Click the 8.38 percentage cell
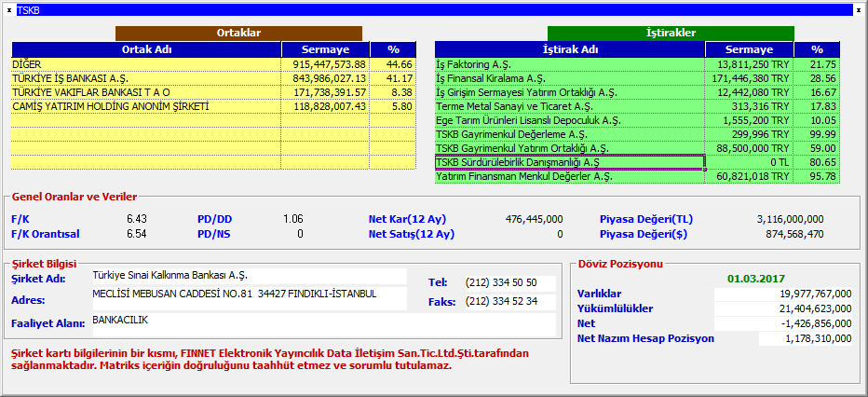The image size is (868, 397). point(393,92)
